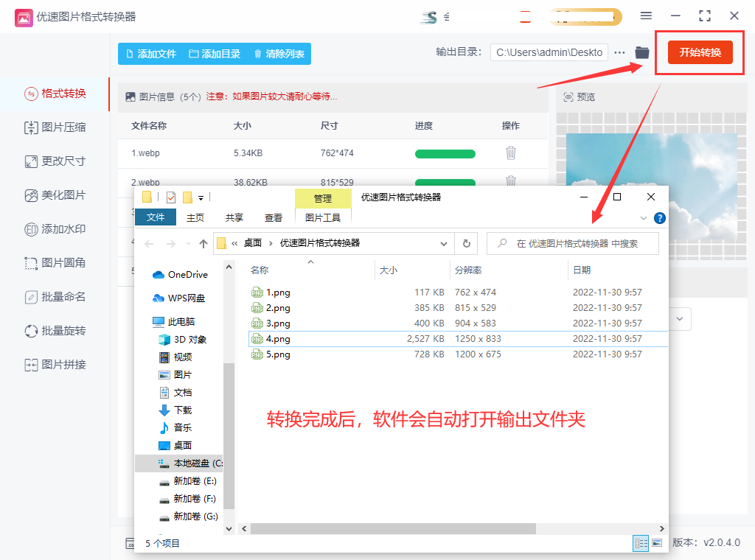This screenshot has width=755, height=560.
Task: Open 批量命名 batch rename tool
Action: tap(55, 297)
